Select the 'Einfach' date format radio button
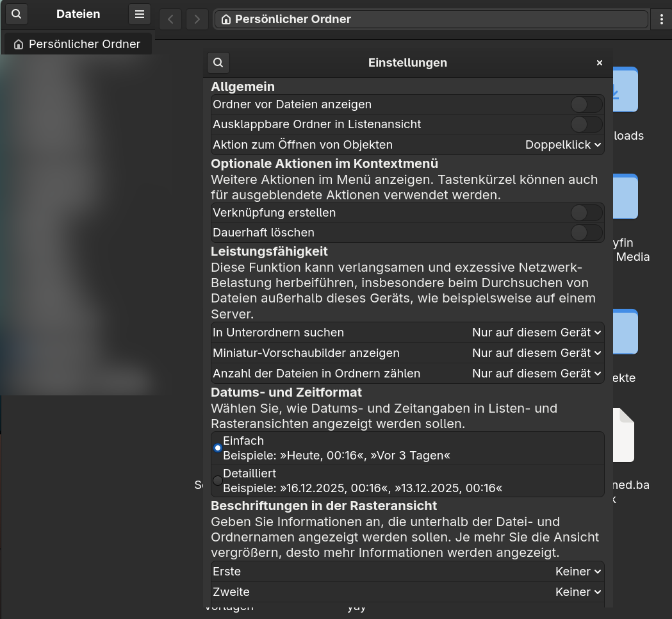The image size is (672, 619). pyautogui.click(x=218, y=448)
